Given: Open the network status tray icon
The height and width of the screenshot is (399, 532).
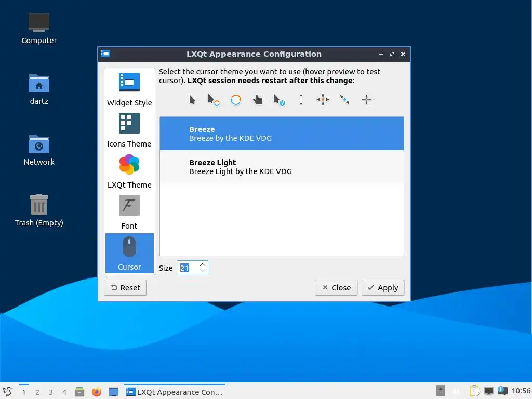Looking at the screenshot, I should pyautogui.click(x=488, y=391).
